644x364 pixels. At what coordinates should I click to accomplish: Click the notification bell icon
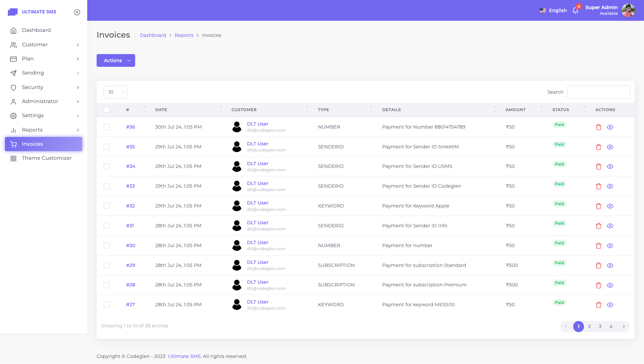(575, 11)
